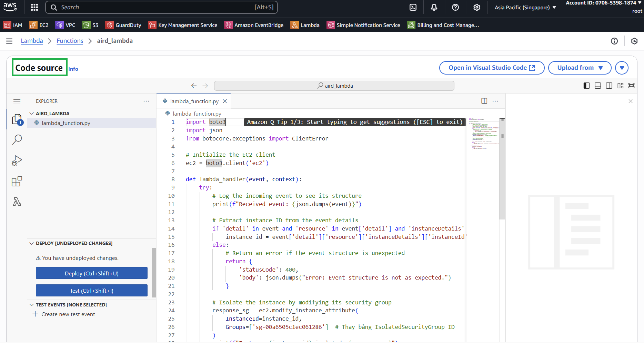Split the editor right
The height and width of the screenshot is (352, 644).
click(x=484, y=101)
